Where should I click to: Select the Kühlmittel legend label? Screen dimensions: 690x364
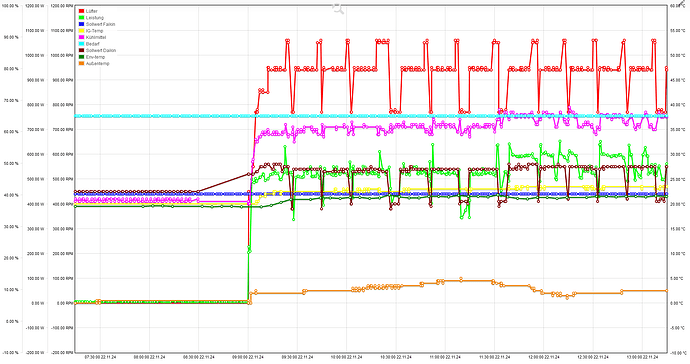[x=96, y=37]
